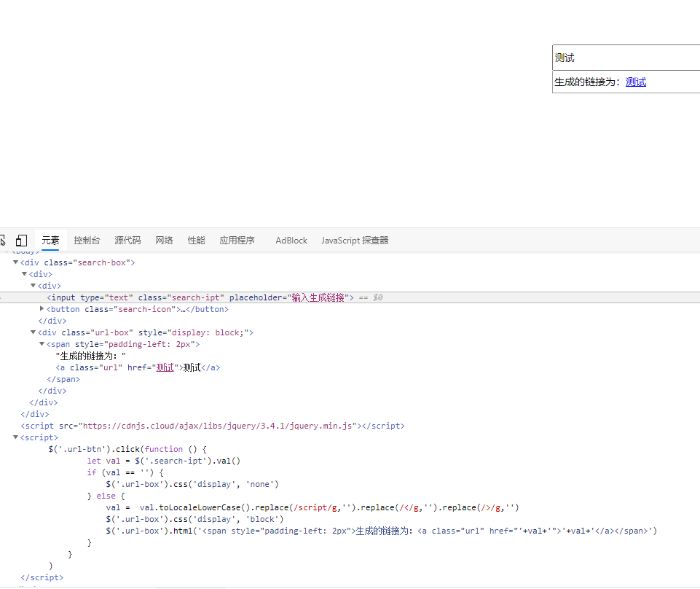The image size is (700, 589).
Task: Activate the inspect element picker icon
Action: tap(2, 241)
